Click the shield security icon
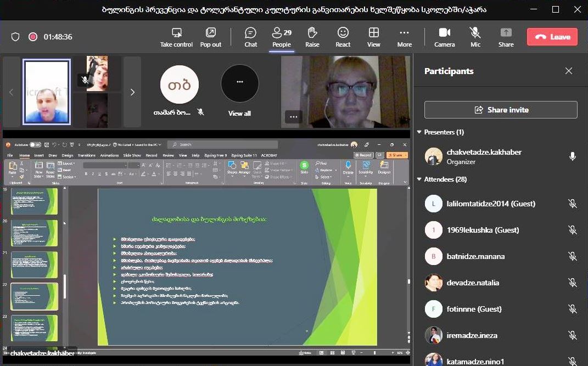The height and width of the screenshot is (366, 588). (15, 37)
